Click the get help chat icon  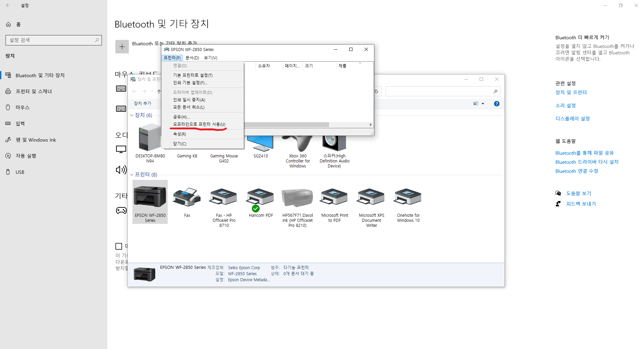(x=558, y=193)
